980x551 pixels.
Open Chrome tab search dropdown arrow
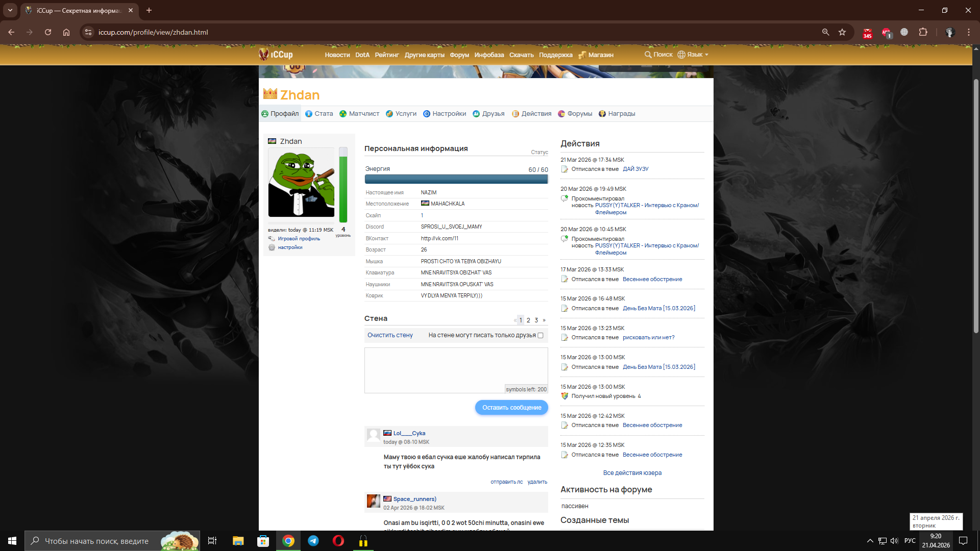[x=10, y=10]
